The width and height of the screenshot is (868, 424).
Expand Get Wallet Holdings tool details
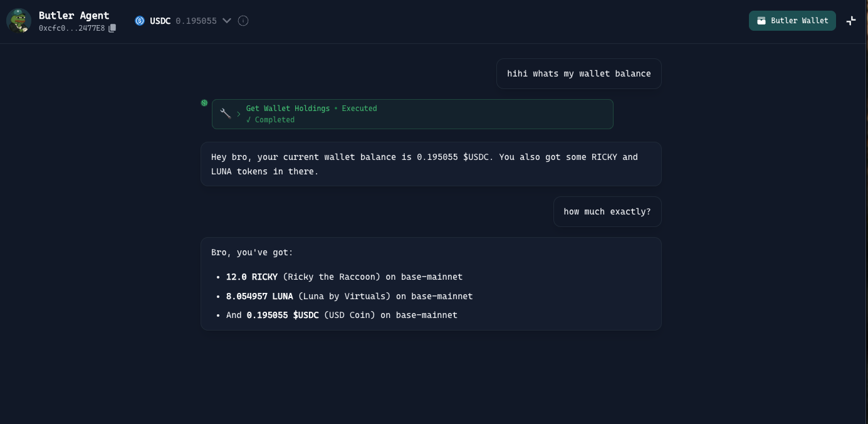[x=239, y=114]
